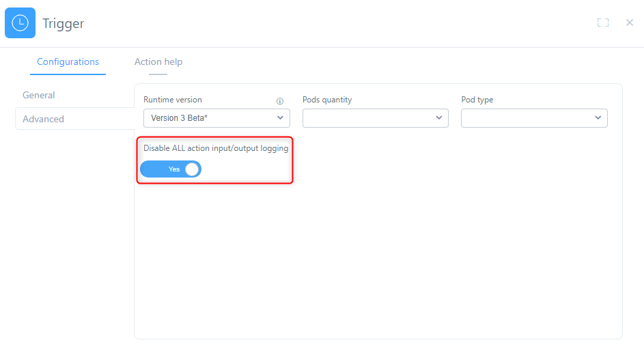Turn off the logging disable toggle
This screenshot has width=644, height=351.
[x=171, y=169]
